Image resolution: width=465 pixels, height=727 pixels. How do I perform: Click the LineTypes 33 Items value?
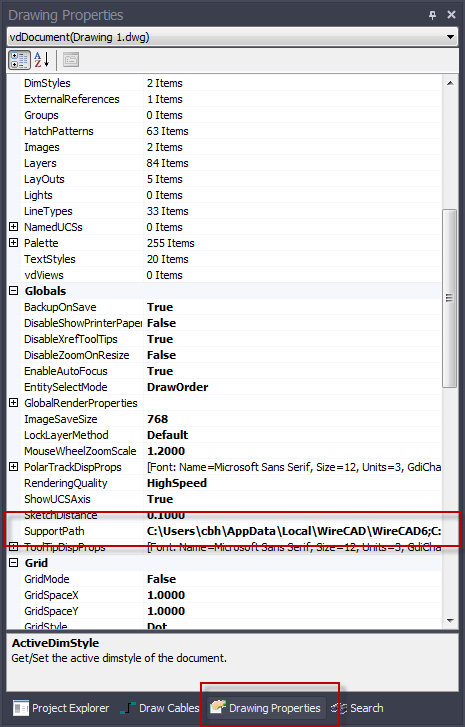point(293,211)
